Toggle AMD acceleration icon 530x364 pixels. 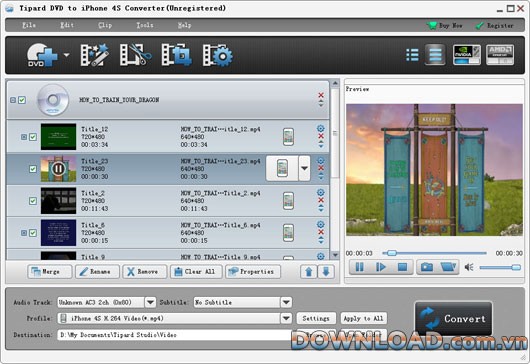coord(500,54)
